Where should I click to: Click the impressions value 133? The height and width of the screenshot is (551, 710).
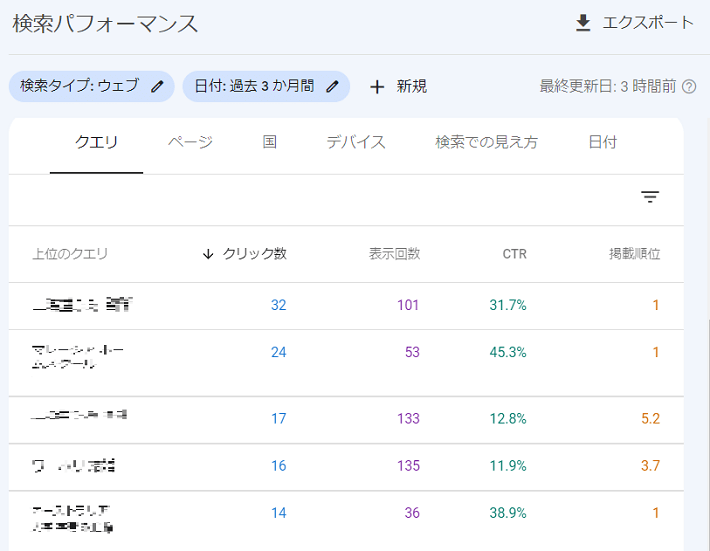(408, 418)
